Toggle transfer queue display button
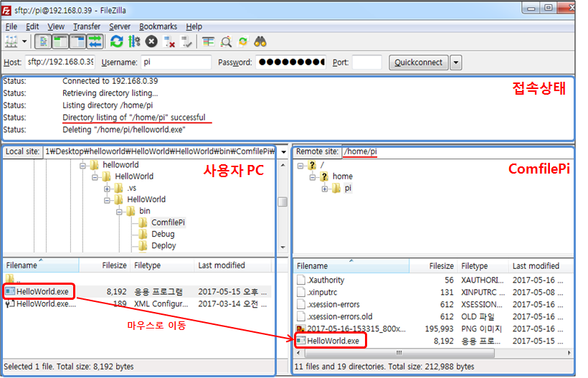The width and height of the screenshot is (588, 378). [x=95, y=42]
